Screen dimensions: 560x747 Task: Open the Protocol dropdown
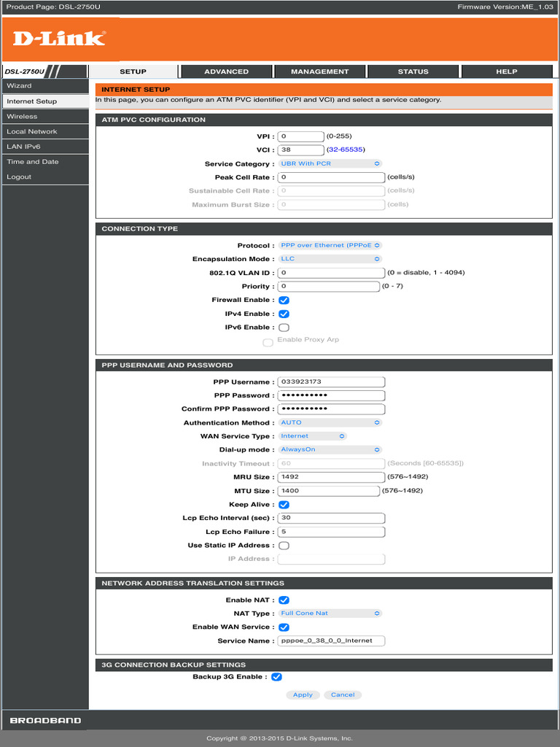330,245
